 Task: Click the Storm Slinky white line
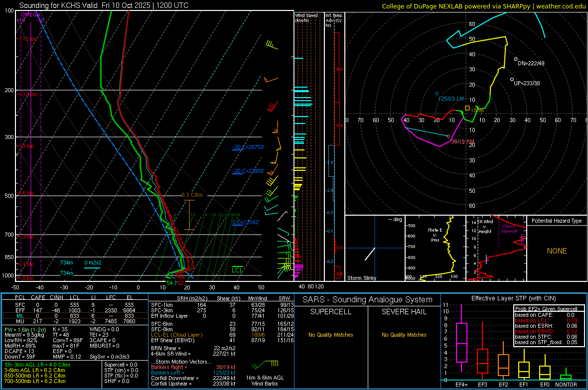[x=369, y=254]
